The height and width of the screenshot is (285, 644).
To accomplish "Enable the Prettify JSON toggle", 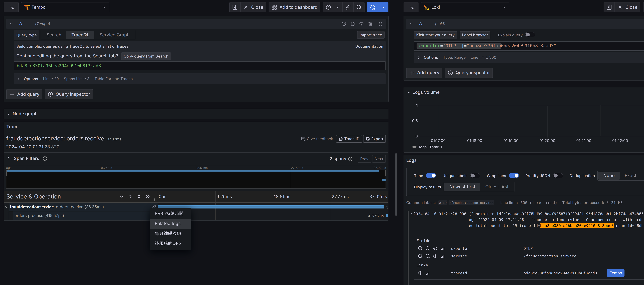I will click(x=558, y=176).
